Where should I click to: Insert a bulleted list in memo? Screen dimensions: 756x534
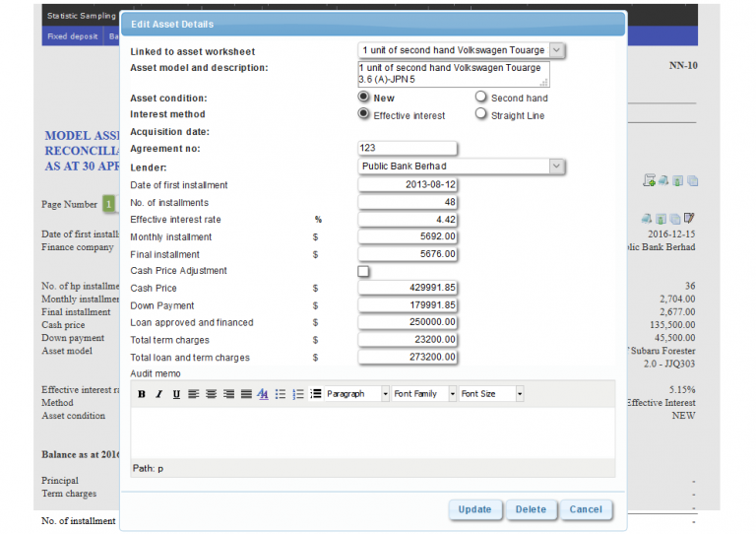point(281,394)
